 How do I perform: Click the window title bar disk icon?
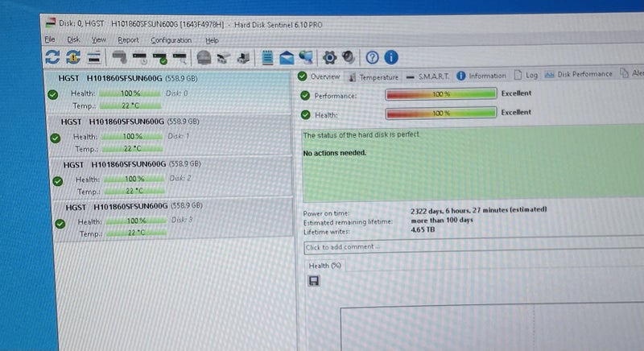tap(50, 23)
